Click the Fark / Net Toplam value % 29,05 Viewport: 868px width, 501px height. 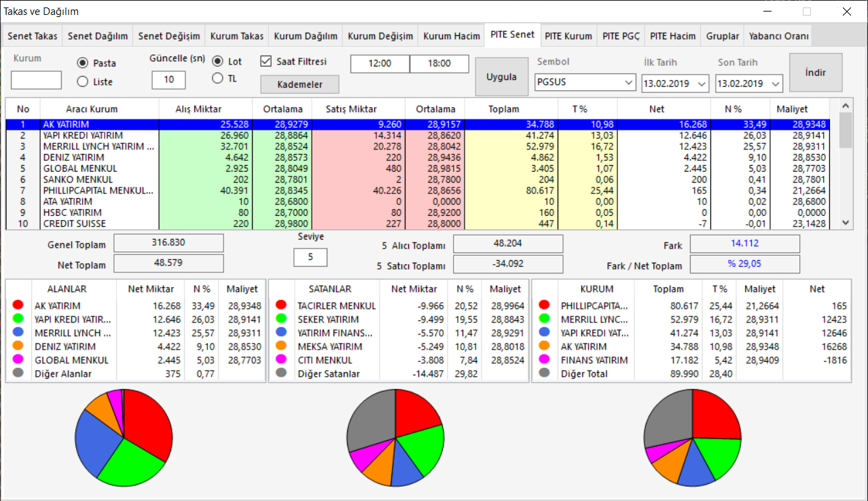pos(745,263)
